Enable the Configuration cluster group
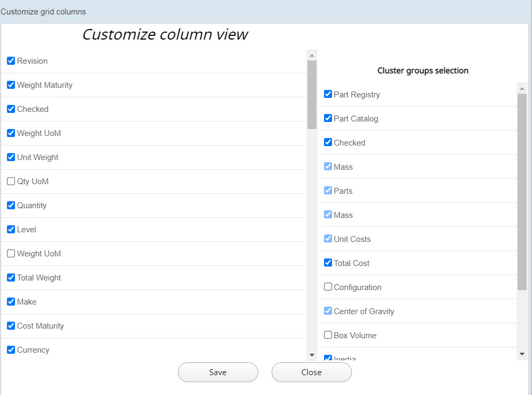 (328, 286)
